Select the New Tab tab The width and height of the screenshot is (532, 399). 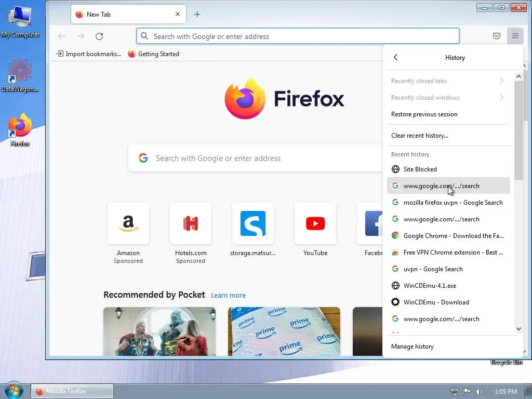(128, 14)
